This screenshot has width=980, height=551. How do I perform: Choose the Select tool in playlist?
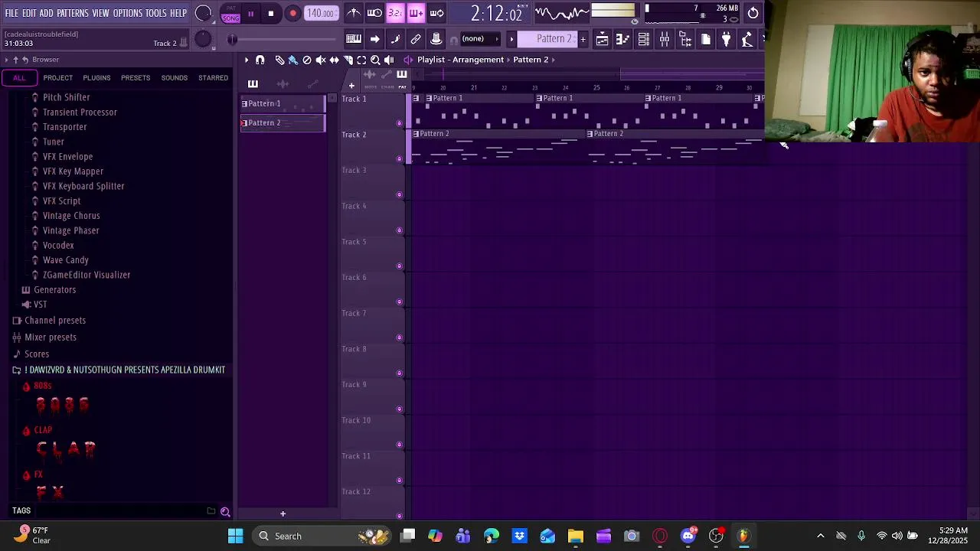(x=361, y=60)
